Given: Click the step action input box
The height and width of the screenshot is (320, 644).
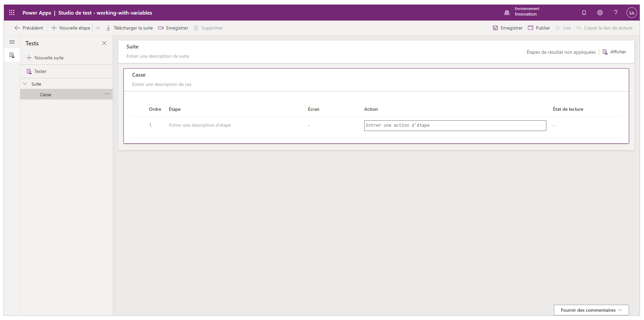Looking at the screenshot, I should (x=455, y=126).
